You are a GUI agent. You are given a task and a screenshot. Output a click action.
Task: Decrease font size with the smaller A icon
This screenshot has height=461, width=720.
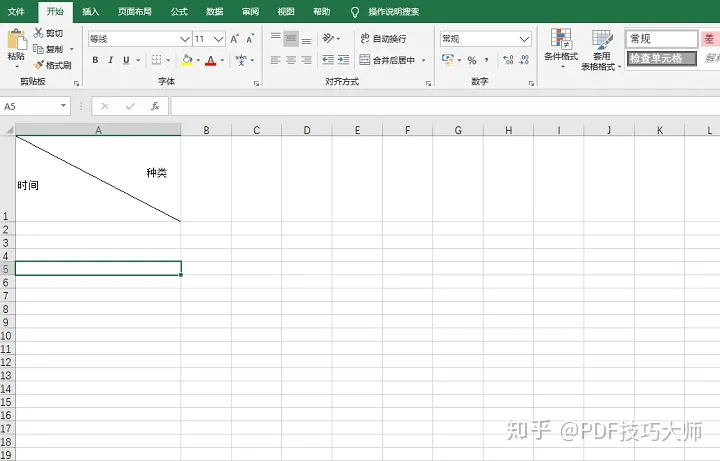click(x=250, y=39)
